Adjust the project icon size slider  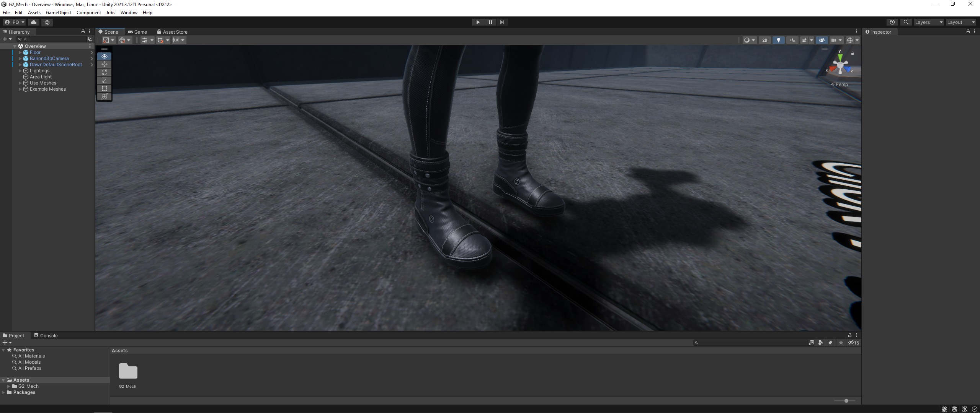click(x=846, y=401)
